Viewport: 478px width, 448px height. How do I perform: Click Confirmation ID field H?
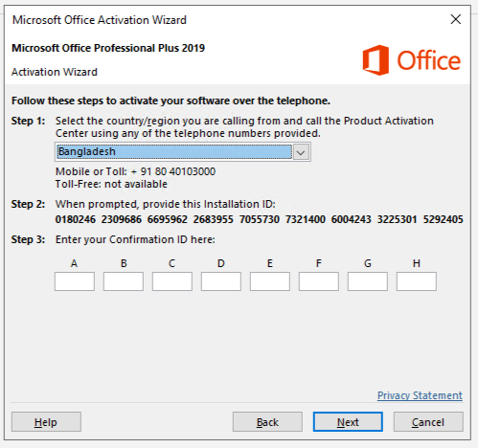point(417,281)
